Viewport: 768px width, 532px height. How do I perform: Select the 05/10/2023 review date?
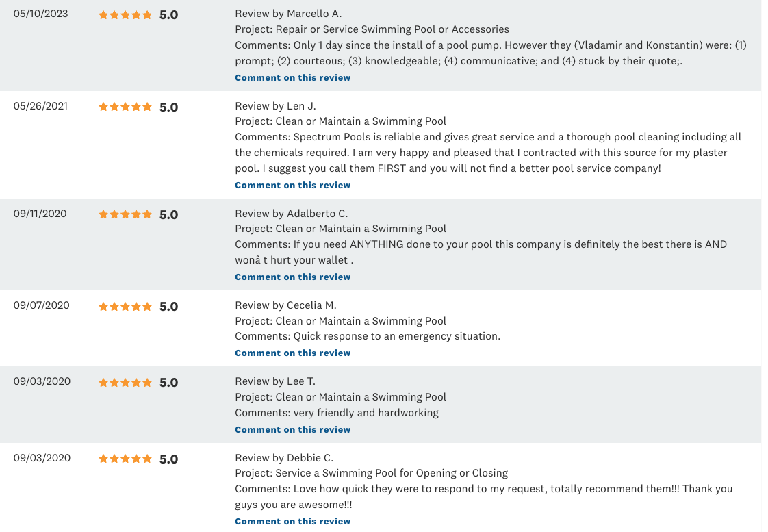click(x=40, y=14)
